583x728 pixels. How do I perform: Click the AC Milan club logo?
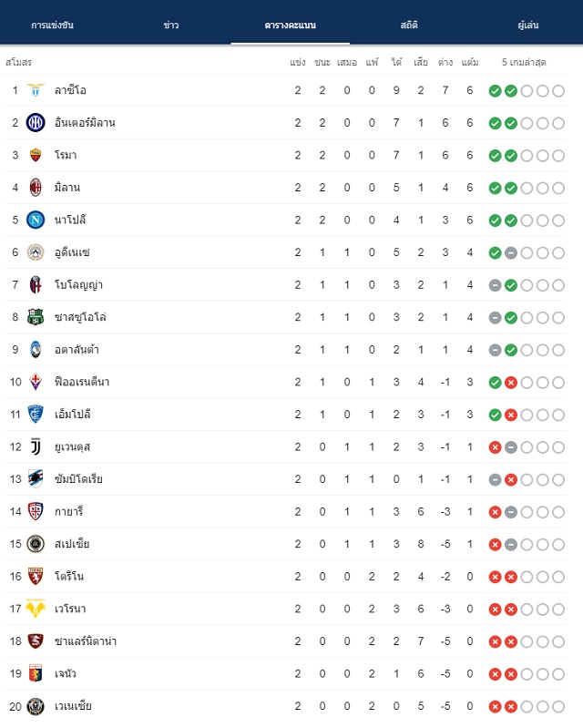[x=36, y=188]
